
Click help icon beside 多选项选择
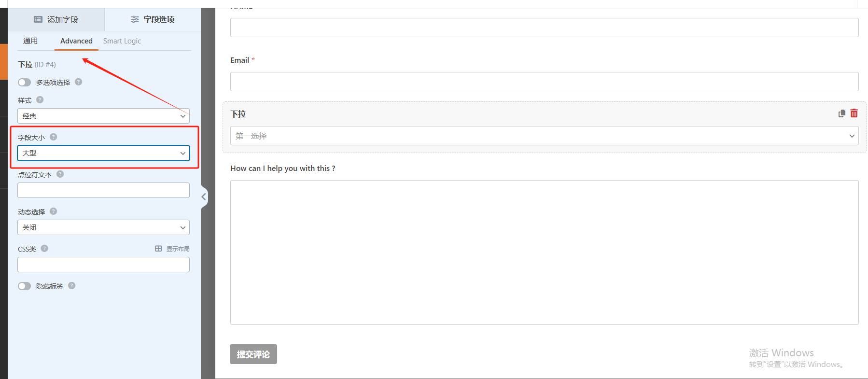(79, 82)
